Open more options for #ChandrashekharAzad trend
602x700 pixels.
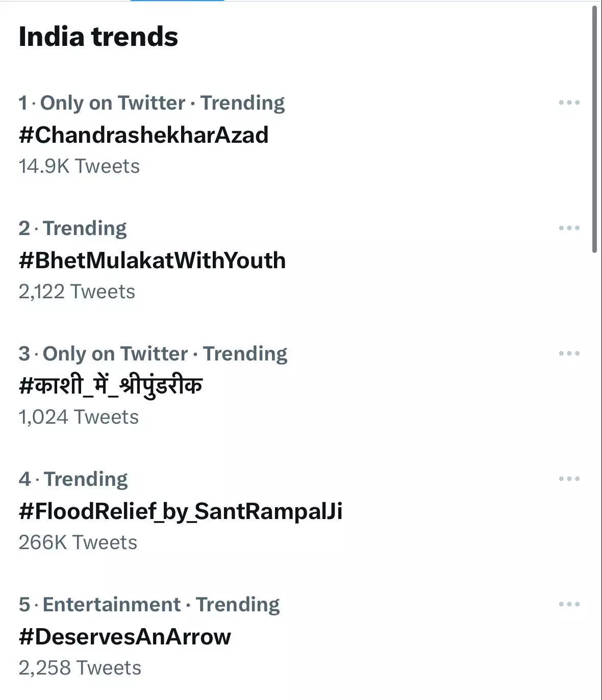(x=569, y=102)
